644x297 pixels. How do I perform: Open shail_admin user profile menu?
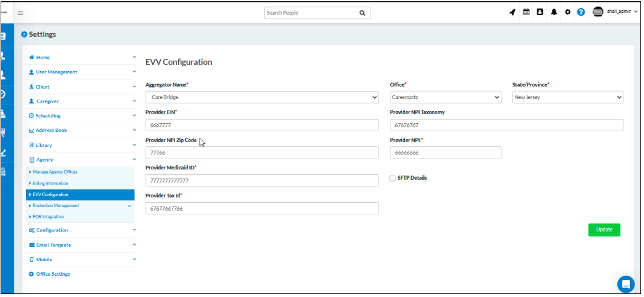point(615,12)
